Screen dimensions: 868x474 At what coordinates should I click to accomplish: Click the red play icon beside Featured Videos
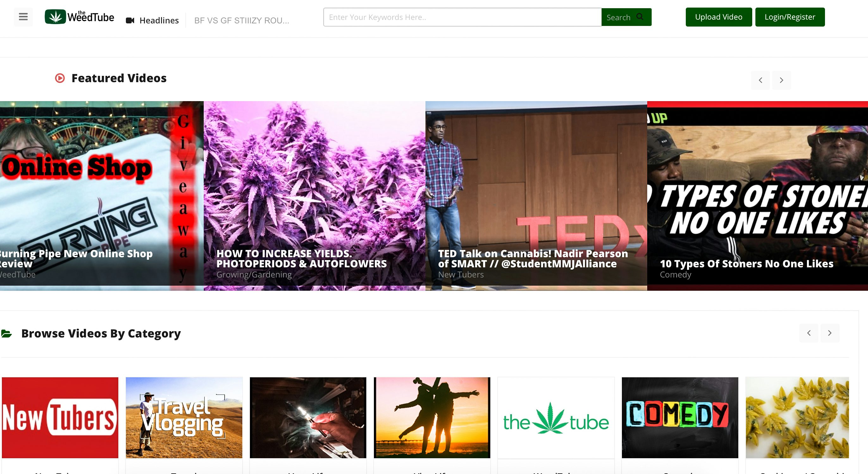[60, 78]
